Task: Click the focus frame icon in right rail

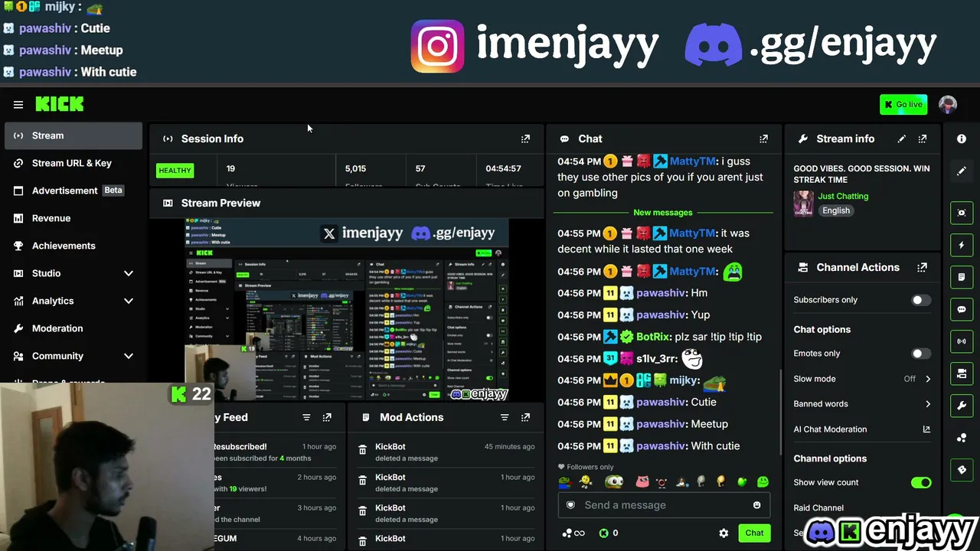Action: (962, 213)
